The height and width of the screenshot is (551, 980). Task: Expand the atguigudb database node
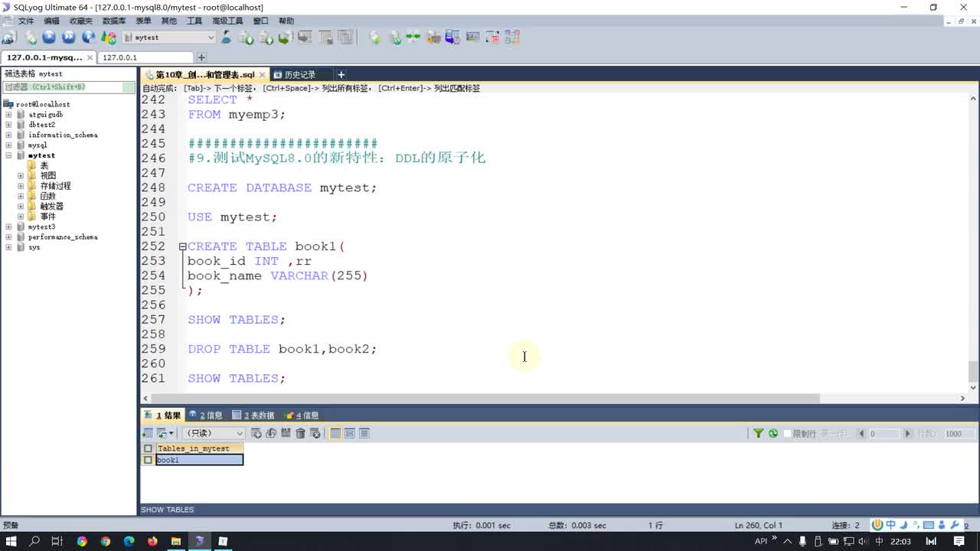point(8,115)
